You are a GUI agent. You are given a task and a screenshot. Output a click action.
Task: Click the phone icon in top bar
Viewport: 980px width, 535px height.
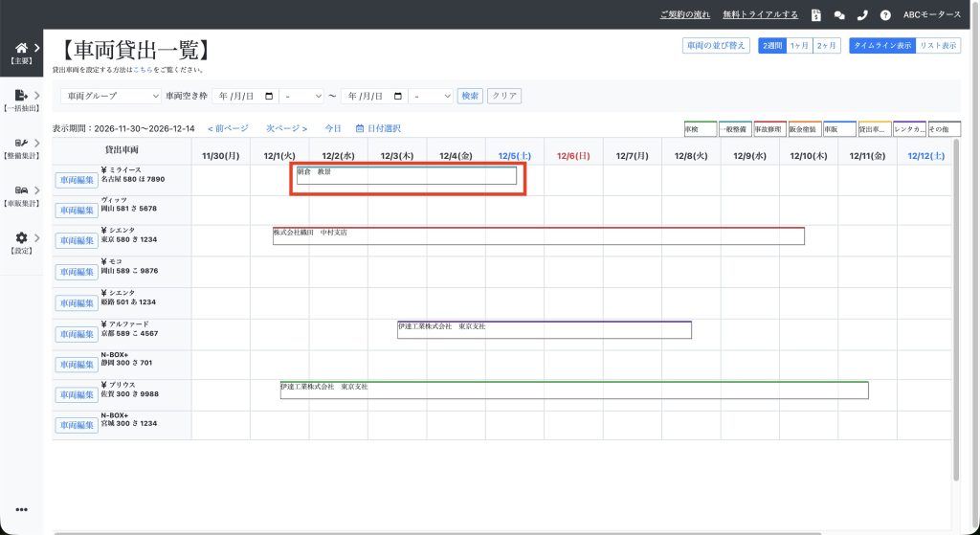[x=862, y=15]
